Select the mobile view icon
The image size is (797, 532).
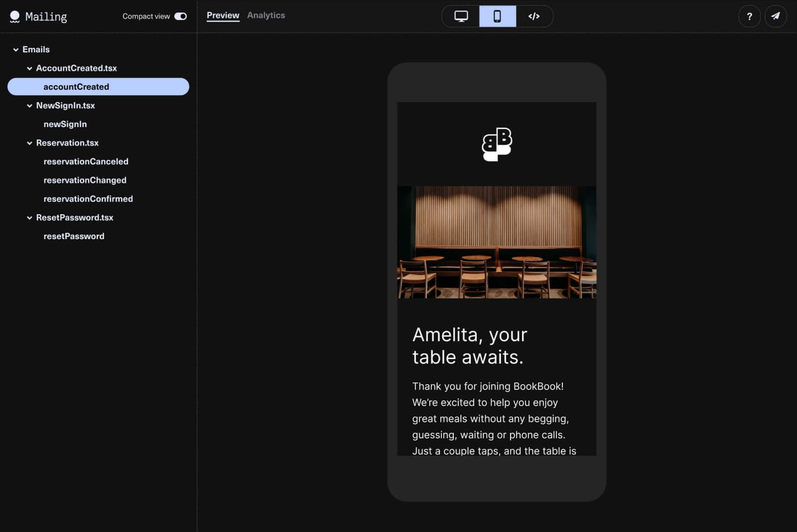point(497,16)
